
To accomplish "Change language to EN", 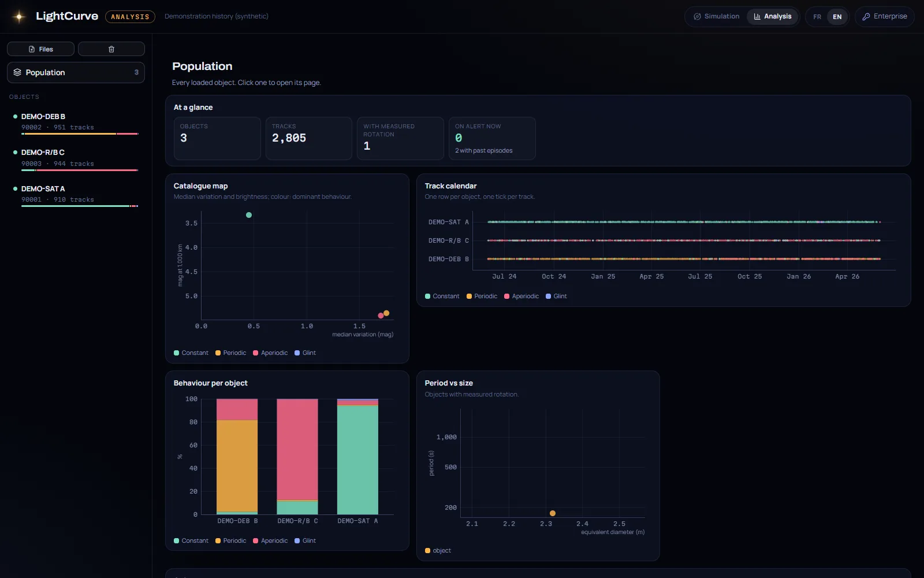I will [x=837, y=17].
